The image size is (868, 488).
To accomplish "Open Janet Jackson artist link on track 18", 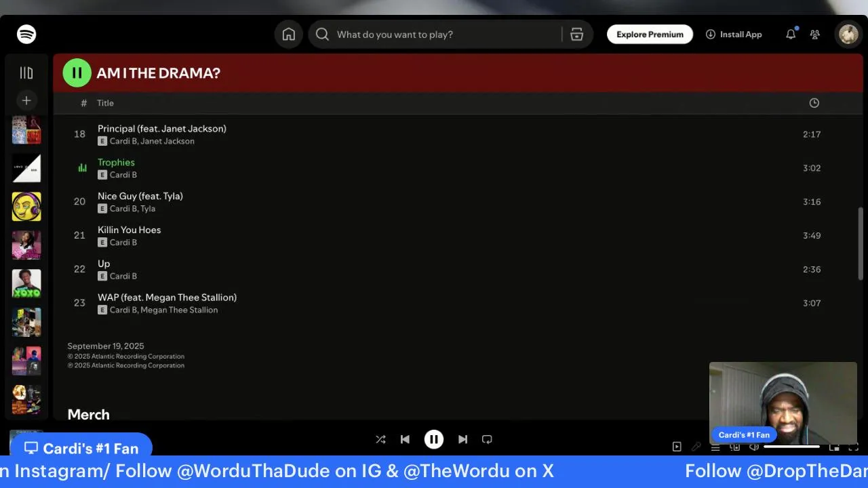I will 167,141.
